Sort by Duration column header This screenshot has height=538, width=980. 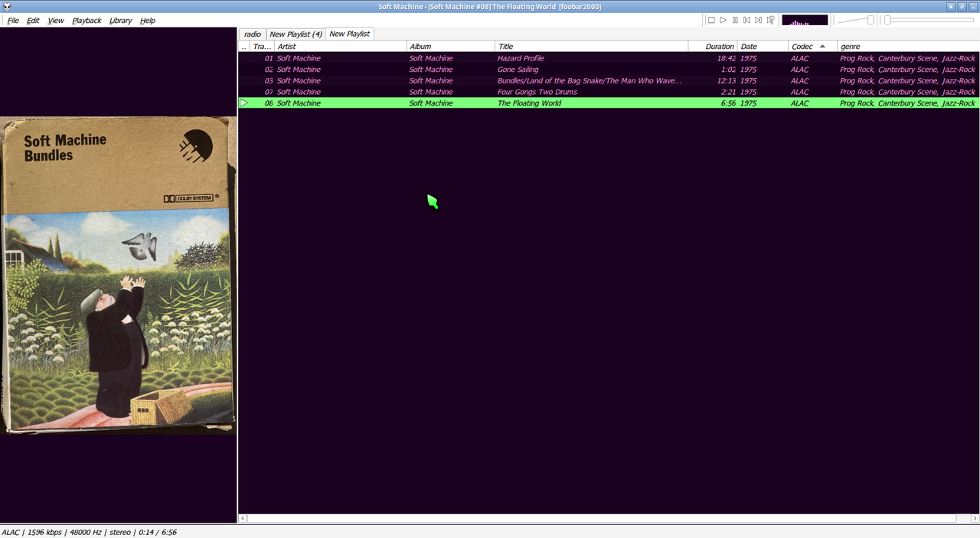pyautogui.click(x=713, y=47)
